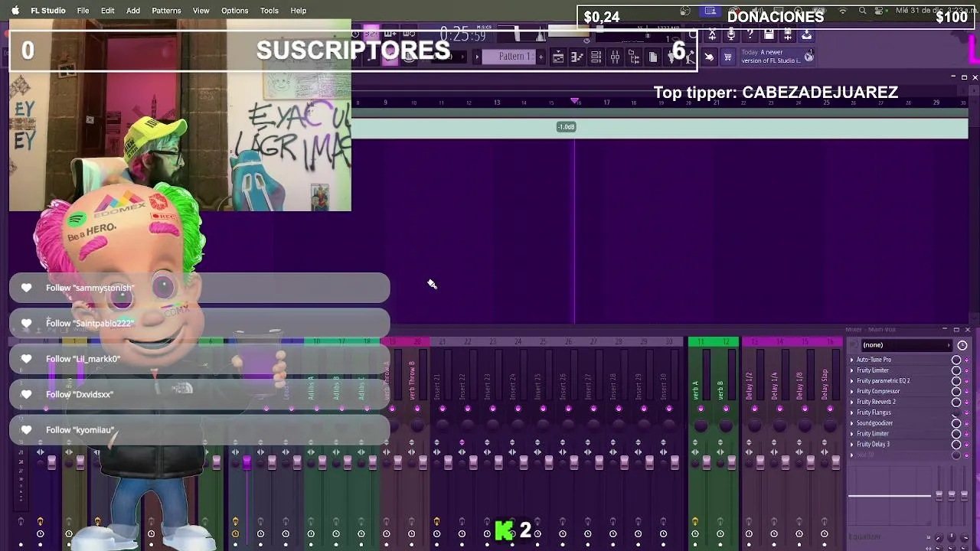Mute the Delay 1/2 mixer track
This screenshot has width=980, height=551.
pyautogui.click(x=754, y=409)
